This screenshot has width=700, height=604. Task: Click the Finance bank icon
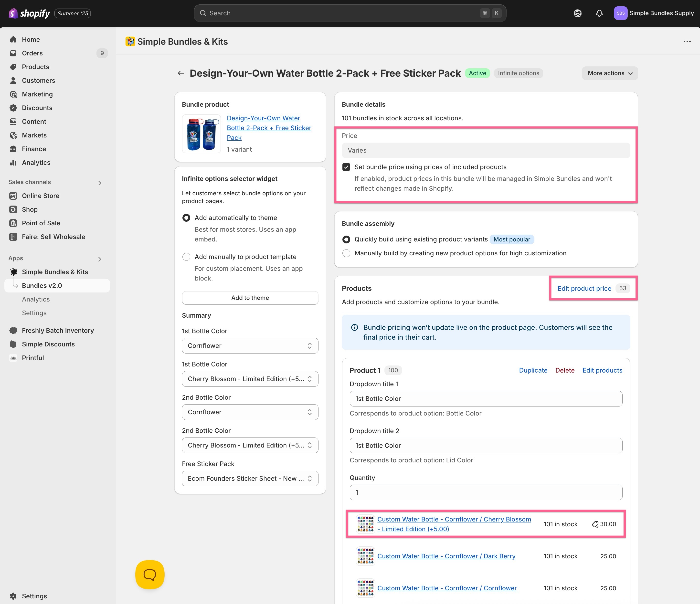[13, 149]
